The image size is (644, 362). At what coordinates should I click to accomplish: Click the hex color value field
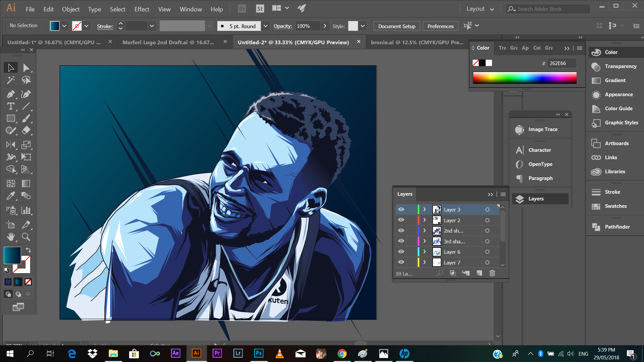pyautogui.click(x=562, y=63)
